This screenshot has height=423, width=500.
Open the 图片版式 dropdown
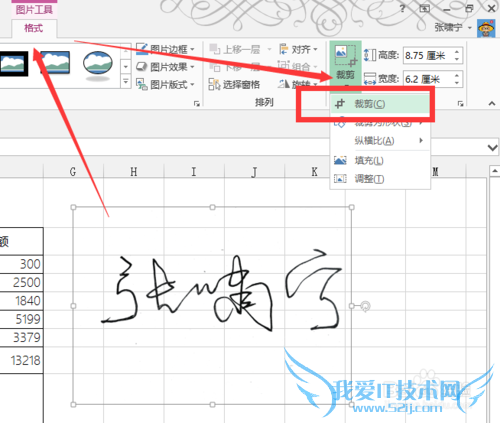coord(166,85)
